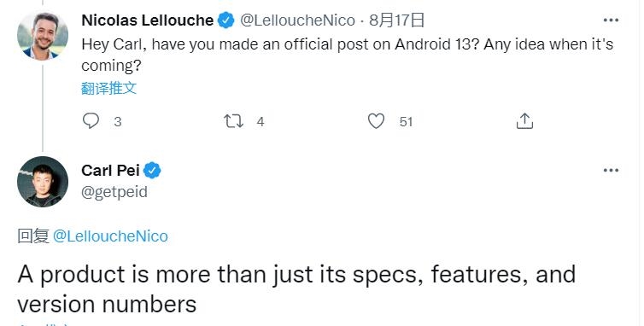Click the retweet icon on Nicolas's tweet
Screen dimensions: 644x326
click(x=233, y=121)
